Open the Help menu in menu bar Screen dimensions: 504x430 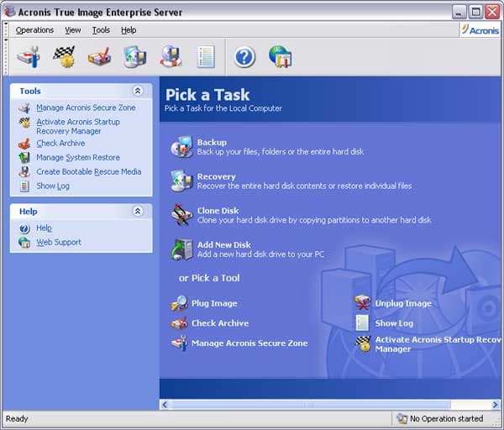coord(129,30)
